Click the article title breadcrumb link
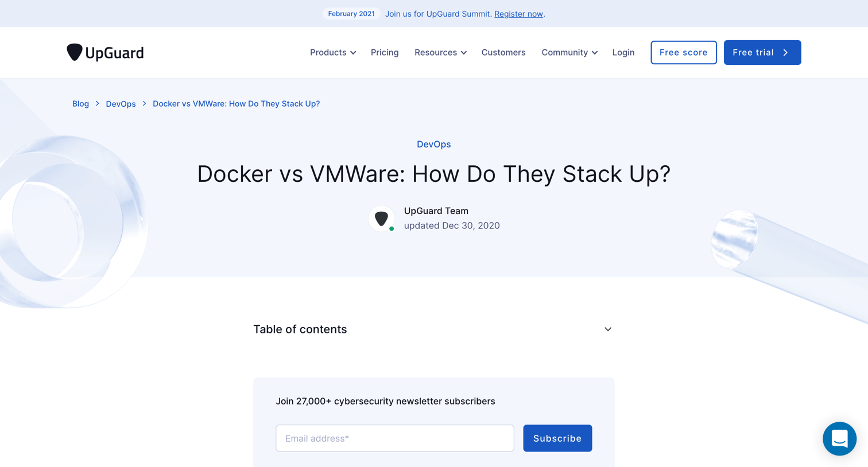Viewport: 868px width, 467px height. coord(236,104)
